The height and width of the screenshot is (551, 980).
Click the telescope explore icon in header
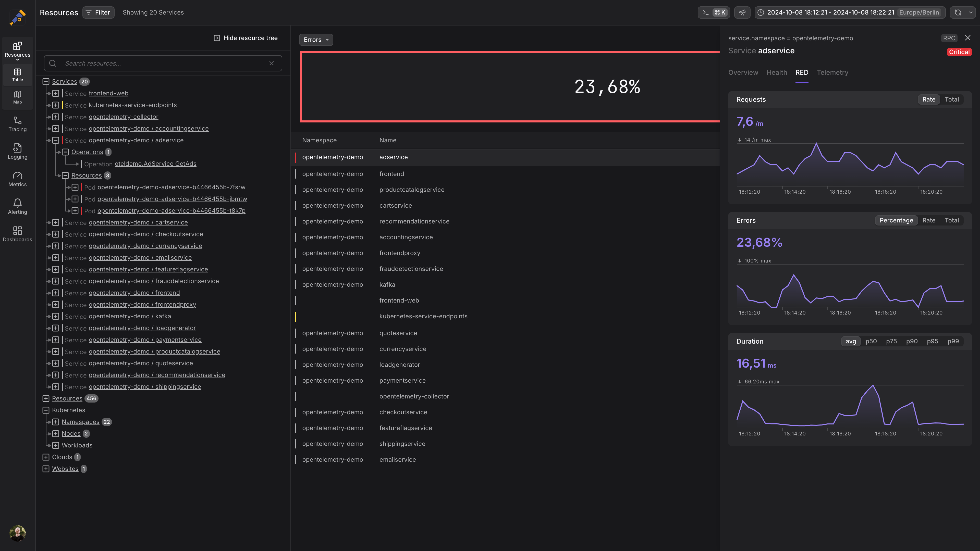coord(742,12)
